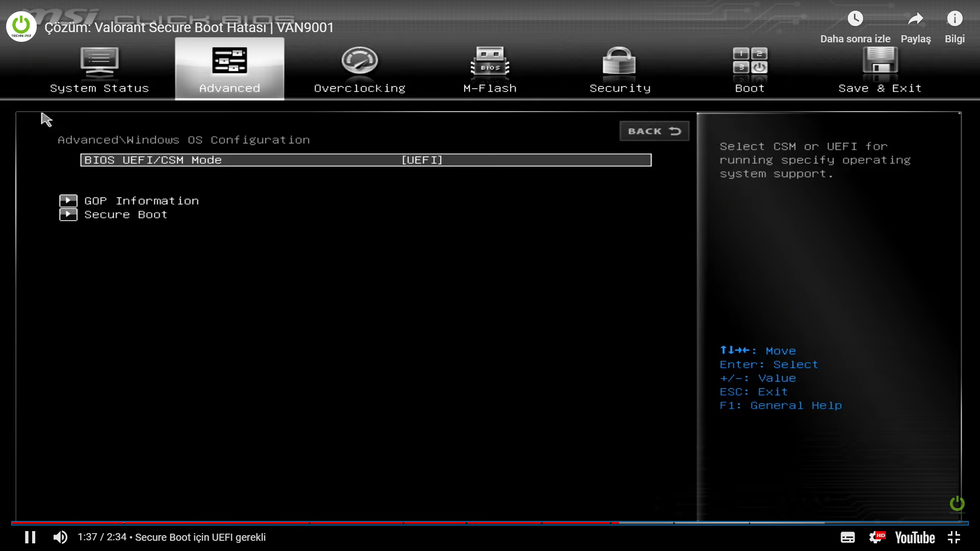The image size is (980, 551).
Task: Seek within the video progress bar
Action: click(490, 523)
